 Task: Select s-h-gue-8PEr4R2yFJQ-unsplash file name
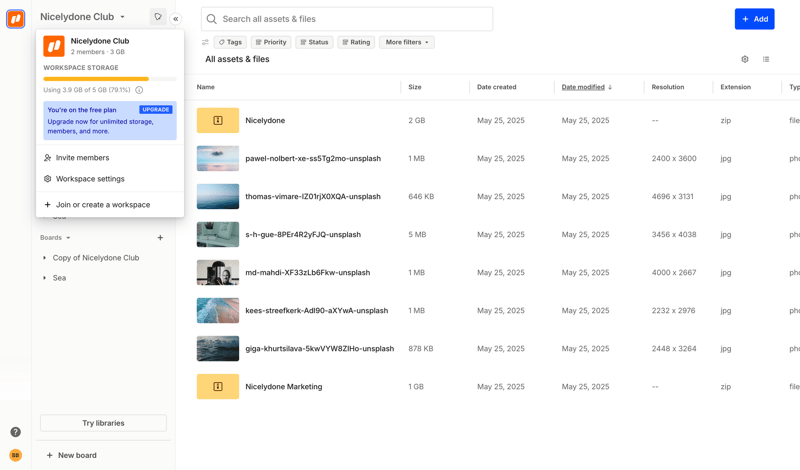point(303,234)
